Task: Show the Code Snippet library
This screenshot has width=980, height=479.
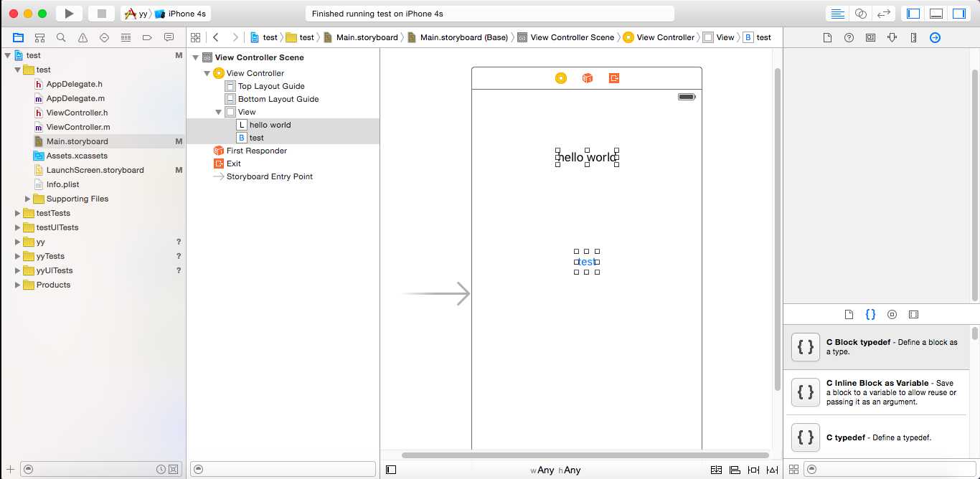Action: [870, 314]
